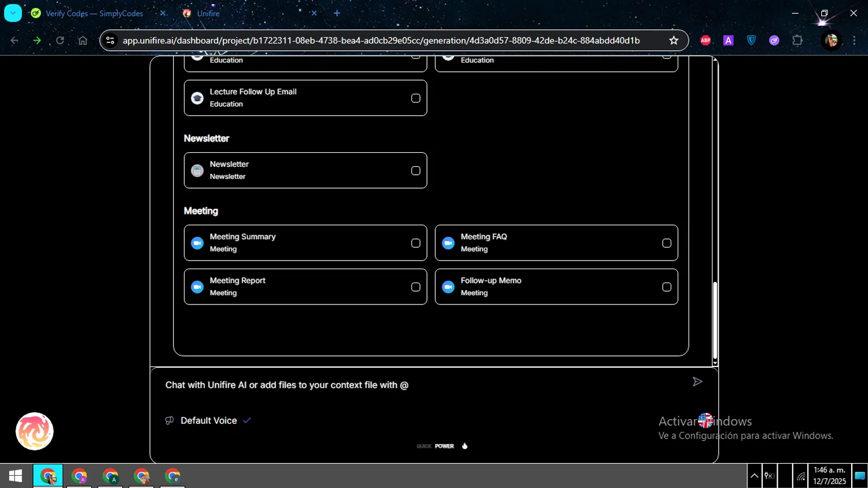The height and width of the screenshot is (488, 868).
Task: Click the Meeting FAQ camera icon
Action: pyautogui.click(x=448, y=243)
